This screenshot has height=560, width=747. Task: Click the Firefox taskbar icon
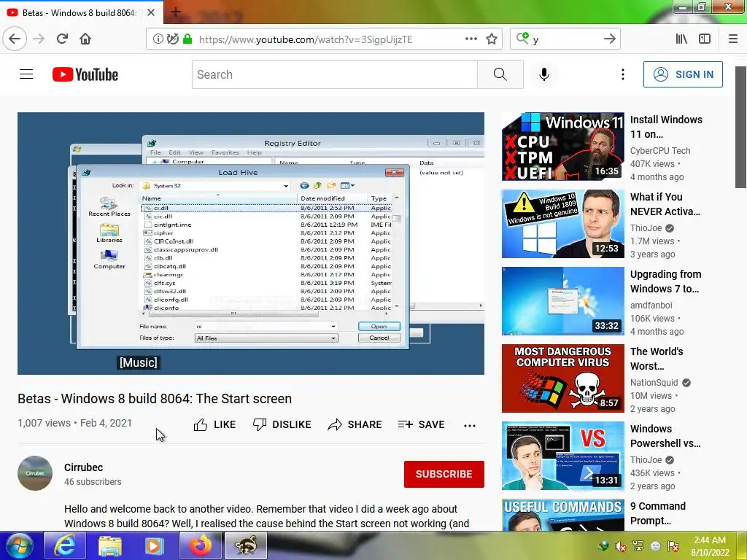click(200, 545)
